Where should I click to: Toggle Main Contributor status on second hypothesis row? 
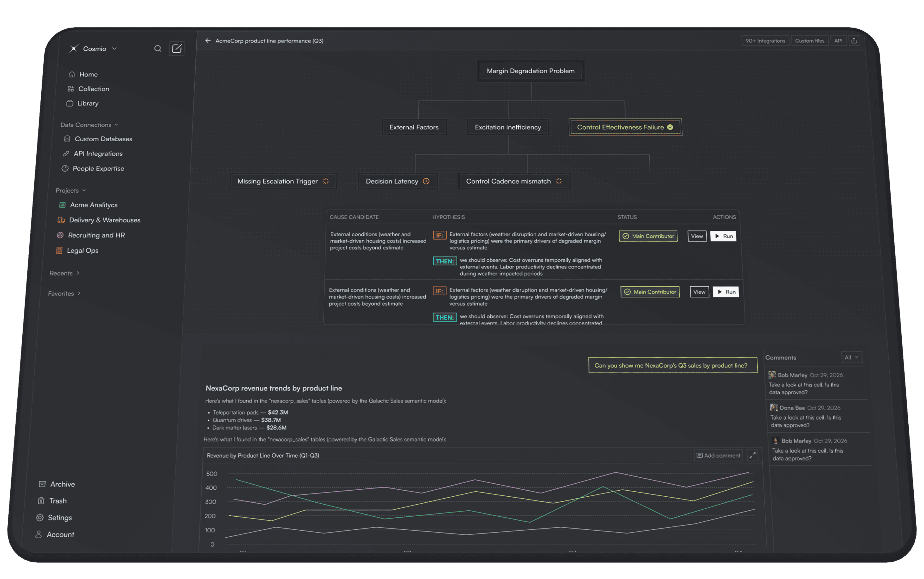(x=650, y=292)
